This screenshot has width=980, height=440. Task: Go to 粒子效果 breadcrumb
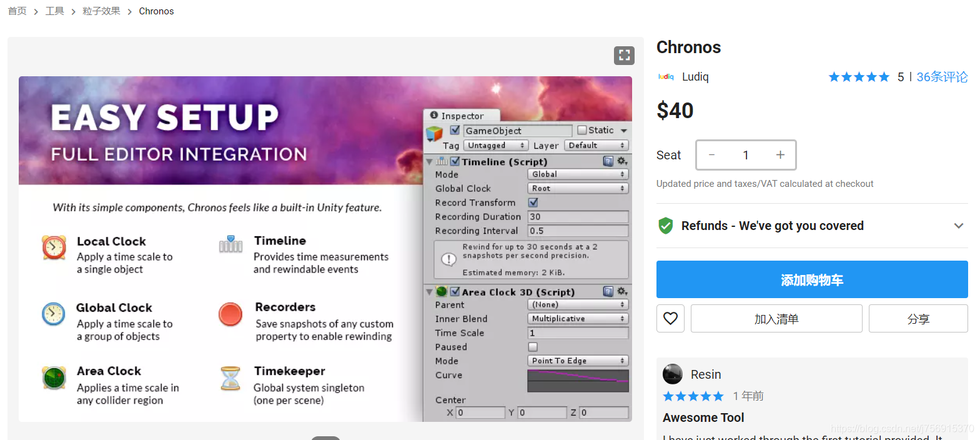click(101, 11)
